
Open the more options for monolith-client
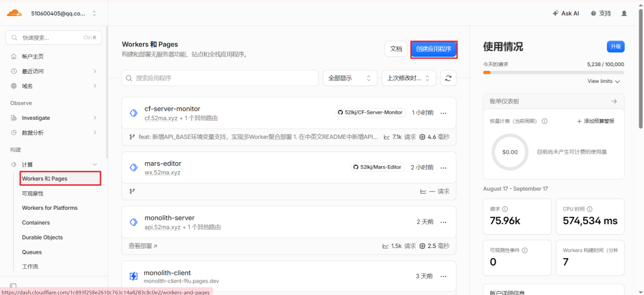443,277
